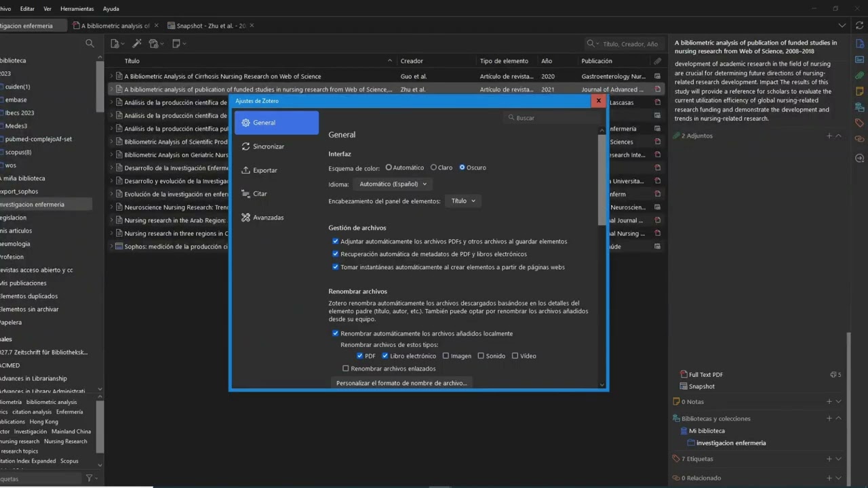Open the new note toolbar icon
868x488 pixels.
178,43
